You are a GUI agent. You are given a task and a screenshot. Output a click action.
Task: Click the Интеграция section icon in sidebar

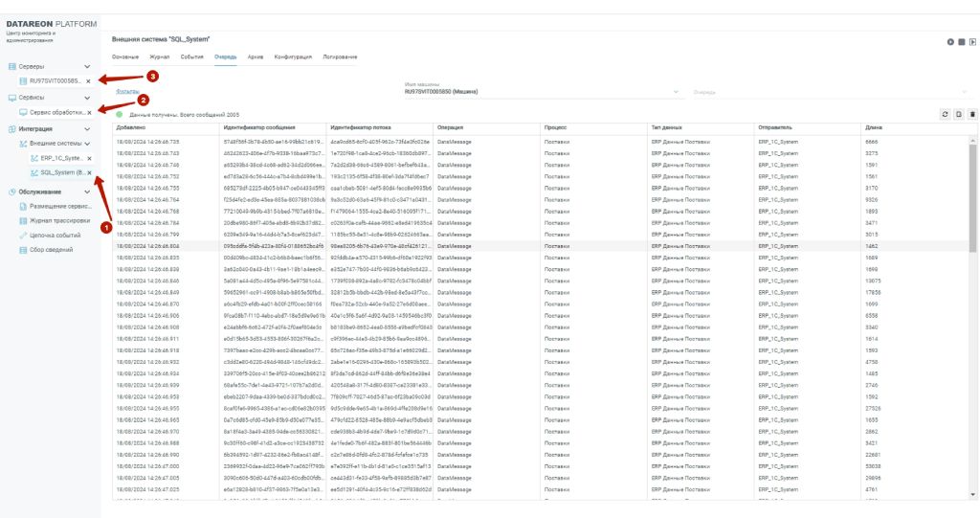pyautogui.click(x=11, y=129)
